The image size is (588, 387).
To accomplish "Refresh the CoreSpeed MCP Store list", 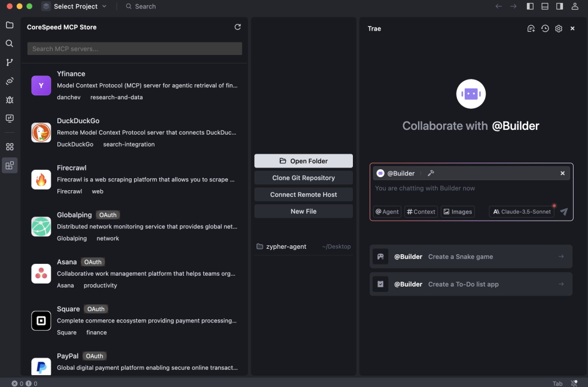I will (237, 27).
